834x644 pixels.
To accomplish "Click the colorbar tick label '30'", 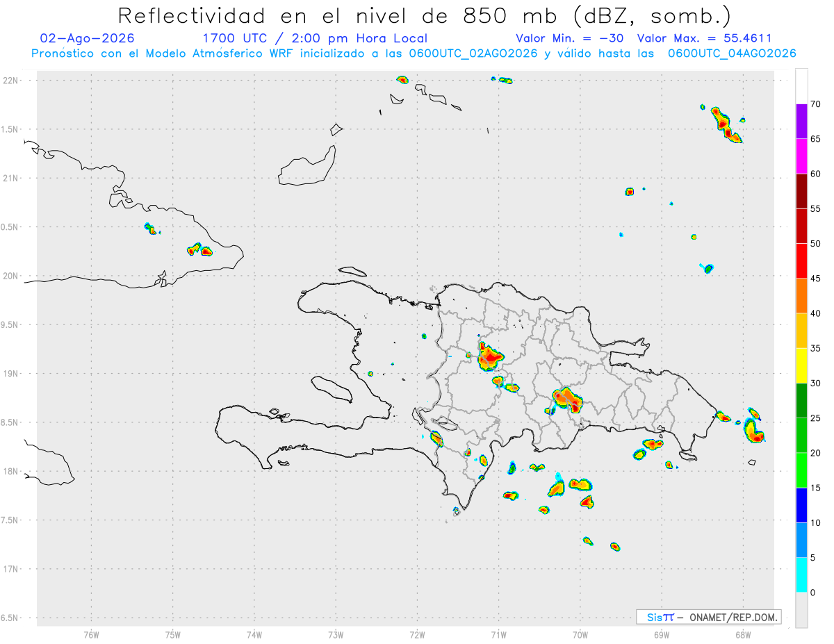I will (x=816, y=383).
